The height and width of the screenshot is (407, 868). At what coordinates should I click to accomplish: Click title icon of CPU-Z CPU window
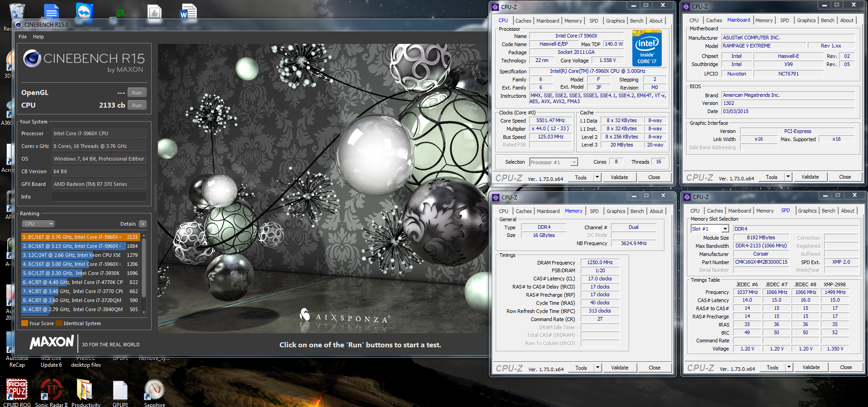(495, 7)
